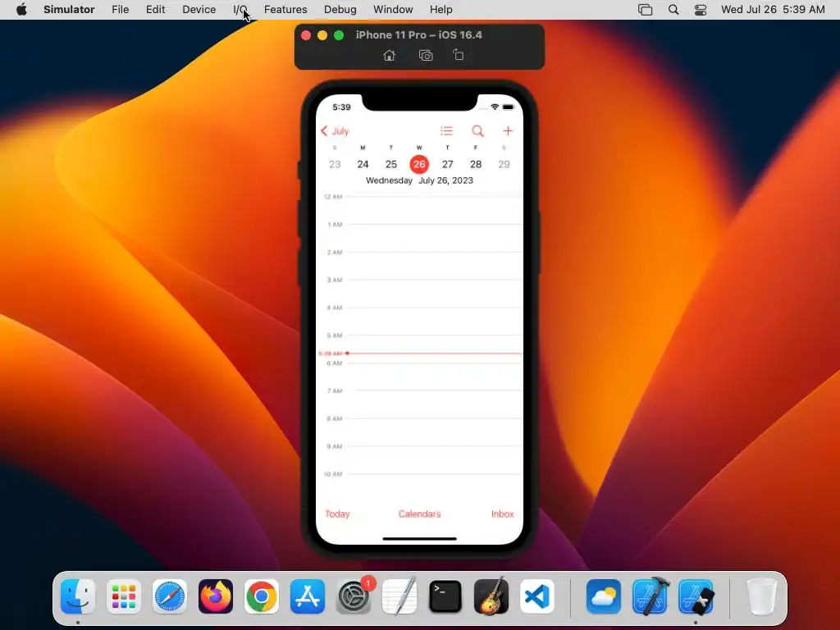Open the Help menu
Screen dimensions: 840x630
441,10
